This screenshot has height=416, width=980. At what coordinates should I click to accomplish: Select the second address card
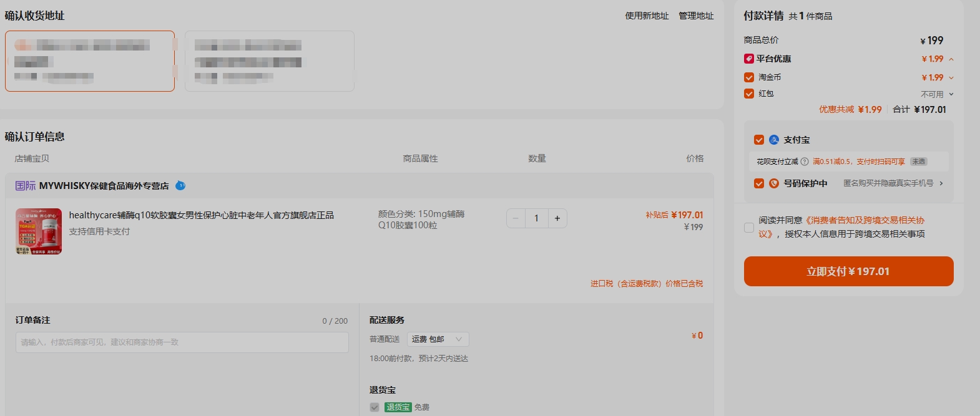click(270, 61)
